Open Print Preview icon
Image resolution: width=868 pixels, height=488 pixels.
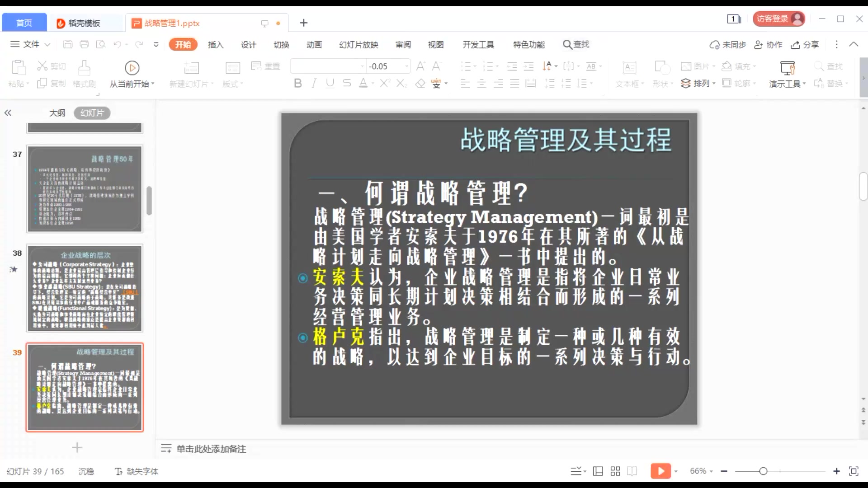(x=100, y=44)
